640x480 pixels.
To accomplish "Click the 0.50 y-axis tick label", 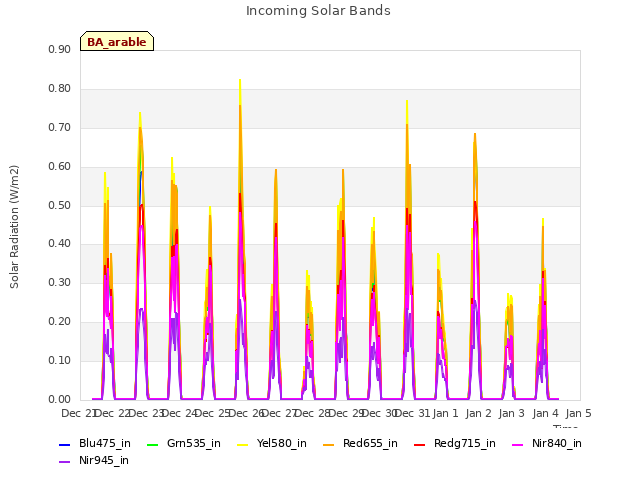I will tap(60, 205).
